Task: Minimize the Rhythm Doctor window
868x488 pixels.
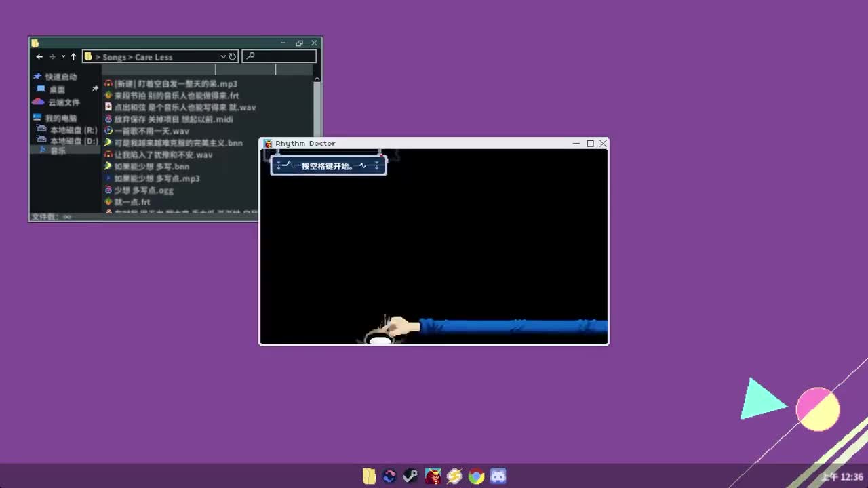Action: [576, 144]
